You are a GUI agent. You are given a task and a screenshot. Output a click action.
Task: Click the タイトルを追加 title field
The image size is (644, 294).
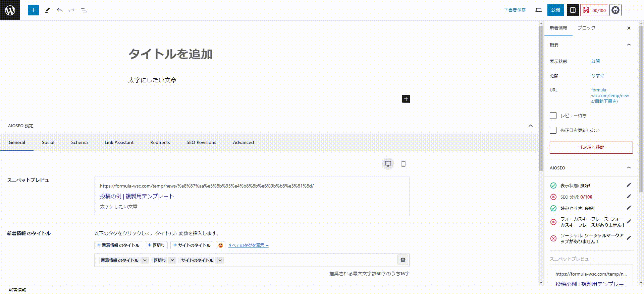pos(170,54)
